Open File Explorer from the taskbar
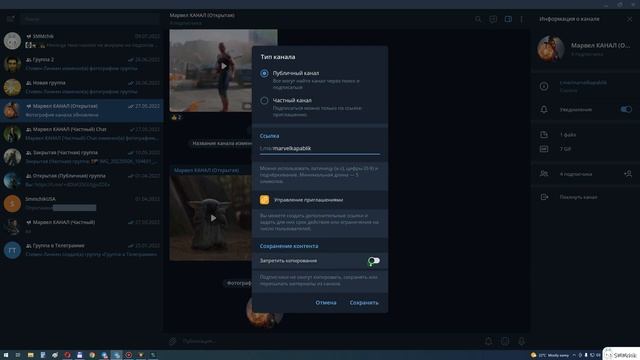 click(31, 355)
